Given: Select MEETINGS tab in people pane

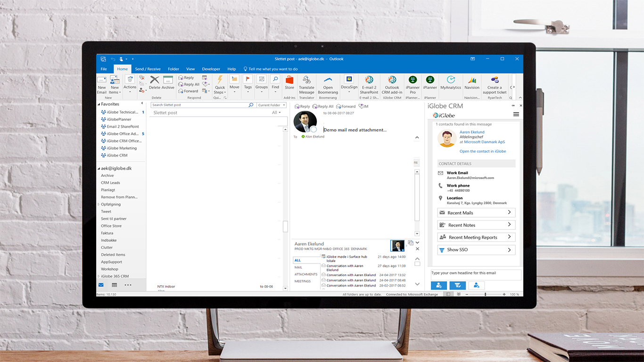Looking at the screenshot, I should pyautogui.click(x=303, y=281).
